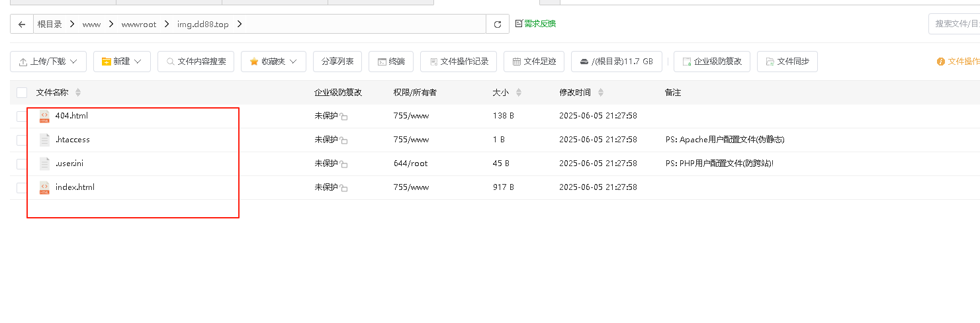Click lock icon in .user.ini row
This screenshot has width=980, height=323.
coord(344,165)
